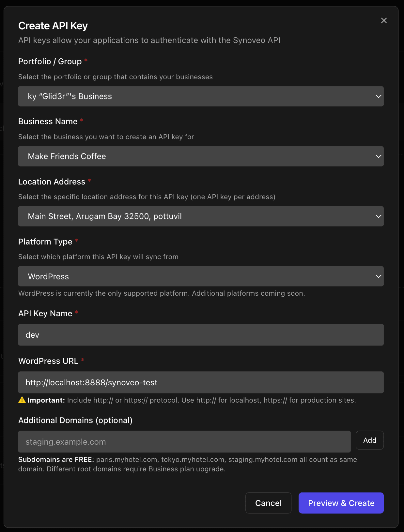Click the Portfolio / Group dropdown chevron
The image size is (404, 532).
[378, 96]
